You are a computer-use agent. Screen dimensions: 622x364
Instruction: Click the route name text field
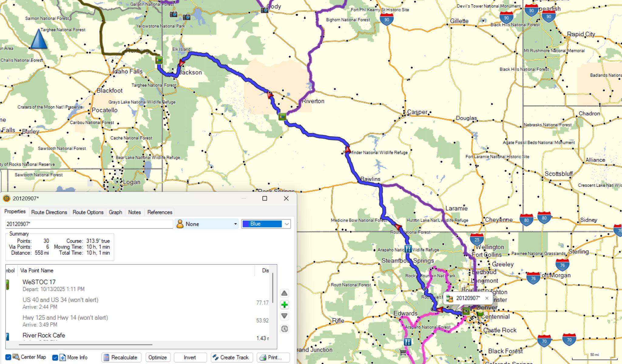[89, 224]
